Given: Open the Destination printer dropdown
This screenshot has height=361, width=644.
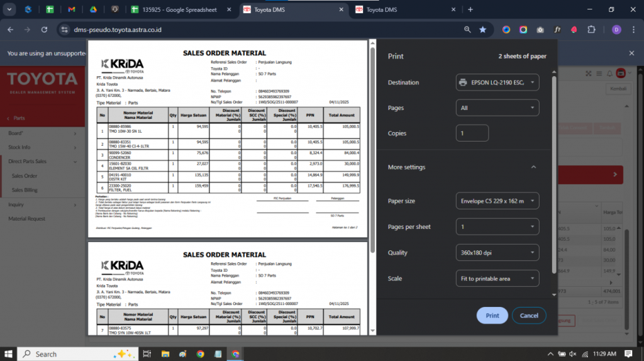Looking at the screenshot, I should pyautogui.click(x=497, y=82).
